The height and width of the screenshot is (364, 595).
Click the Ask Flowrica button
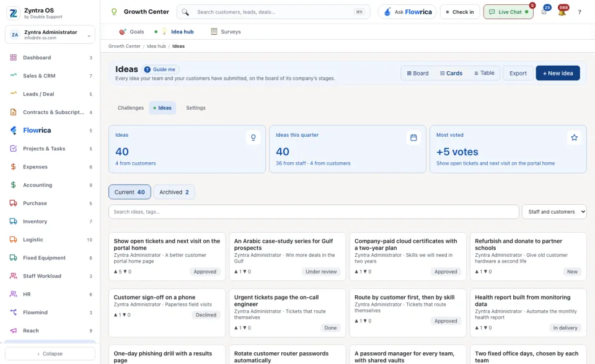point(407,12)
